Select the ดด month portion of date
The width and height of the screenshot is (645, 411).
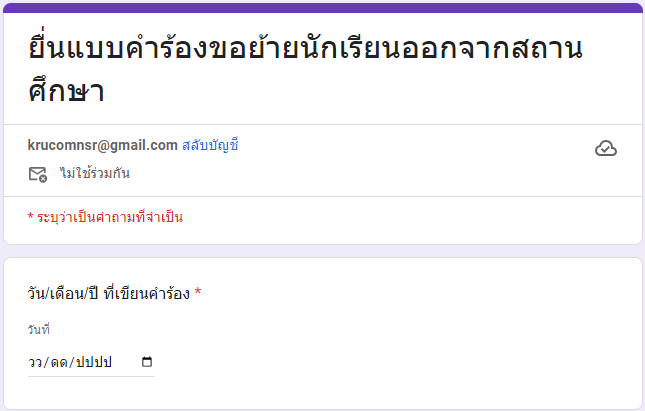coord(59,362)
